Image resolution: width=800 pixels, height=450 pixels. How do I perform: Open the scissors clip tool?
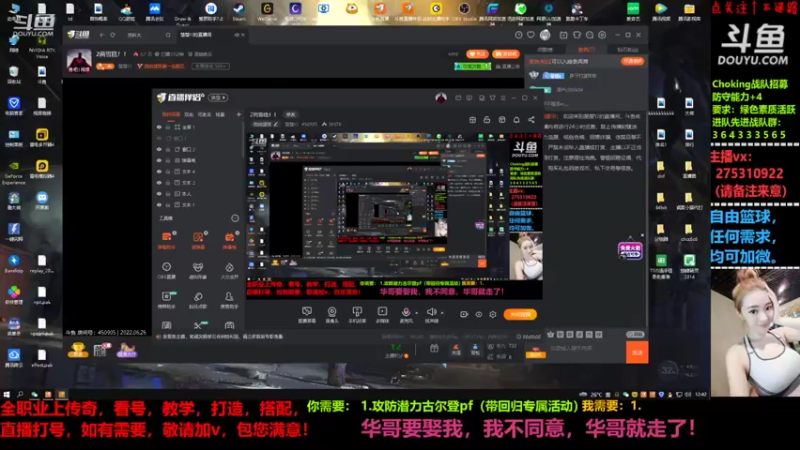point(198,325)
